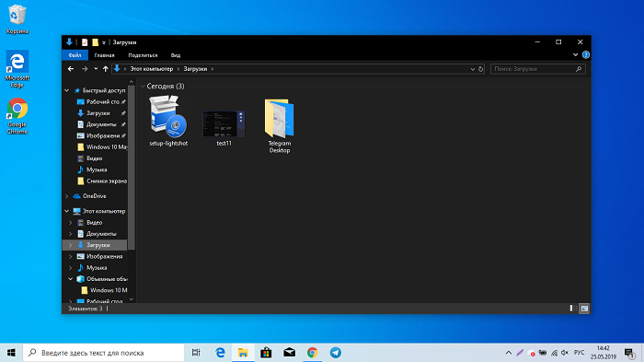Open the address bar history dropdown
Image resolution: width=644 pixels, height=362 pixels.
point(472,69)
